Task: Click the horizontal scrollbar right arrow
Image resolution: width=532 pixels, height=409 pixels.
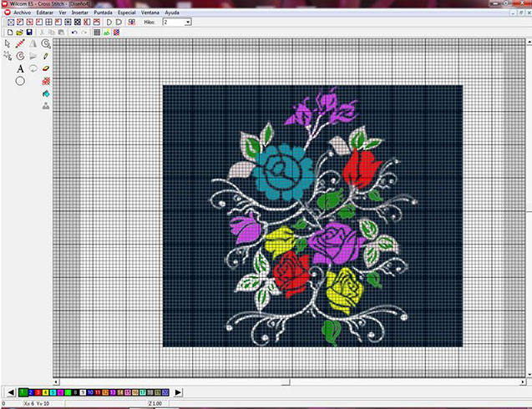Action: (x=523, y=381)
